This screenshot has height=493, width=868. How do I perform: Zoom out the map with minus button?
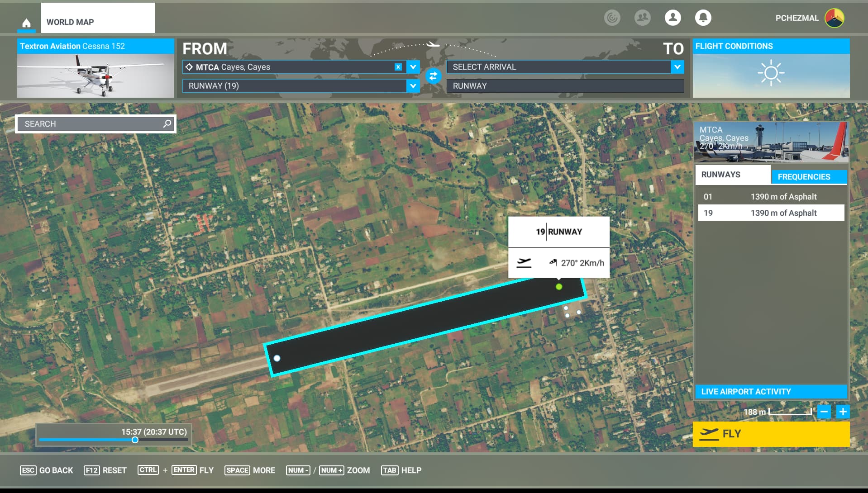tap(824, 412)
